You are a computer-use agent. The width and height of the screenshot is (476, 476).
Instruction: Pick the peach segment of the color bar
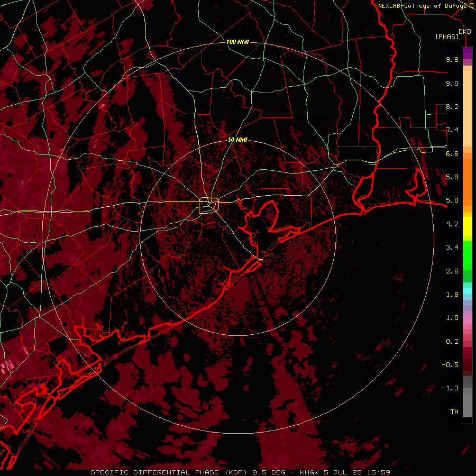(467, 109)
